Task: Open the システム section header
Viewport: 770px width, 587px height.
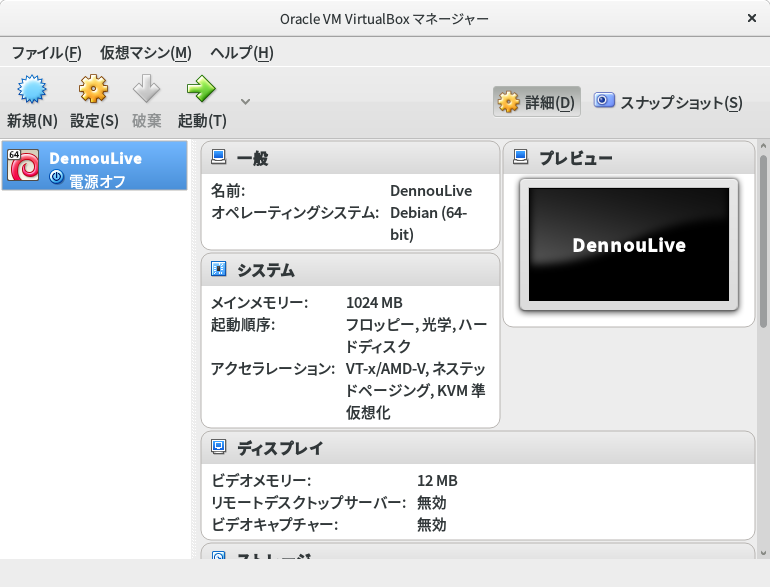Action: 350,270
